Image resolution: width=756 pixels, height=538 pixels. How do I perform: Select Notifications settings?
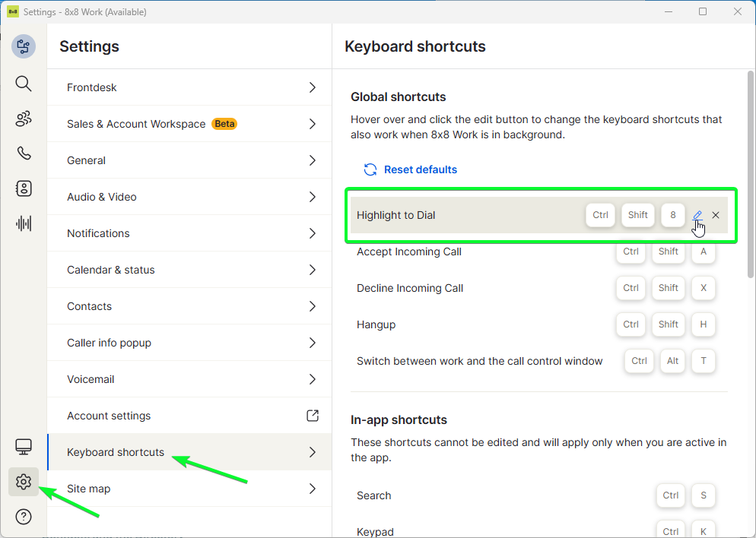(x=189, y=233)
